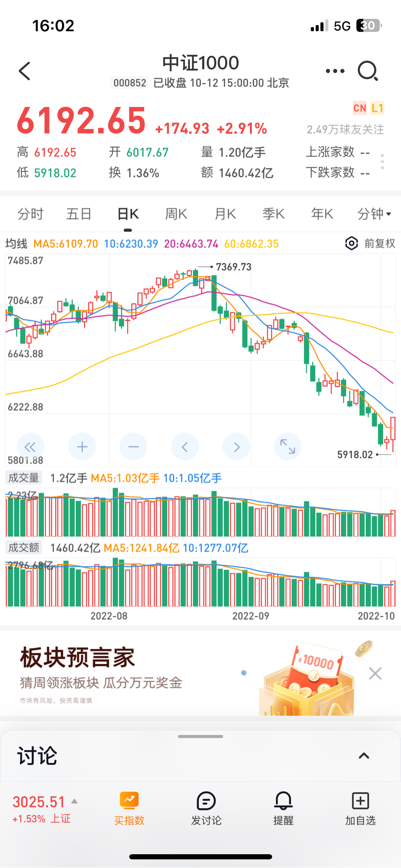Expand the 讨论 discussion panel chevron
401x868 pixels.
tap(364, 756)
